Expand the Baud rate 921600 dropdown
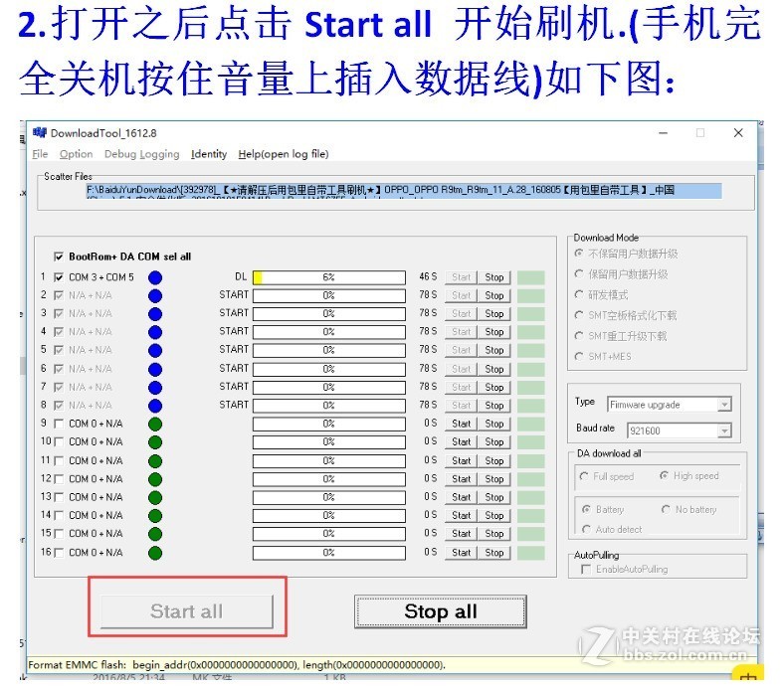The image size is (784, 689). [724, 431]
